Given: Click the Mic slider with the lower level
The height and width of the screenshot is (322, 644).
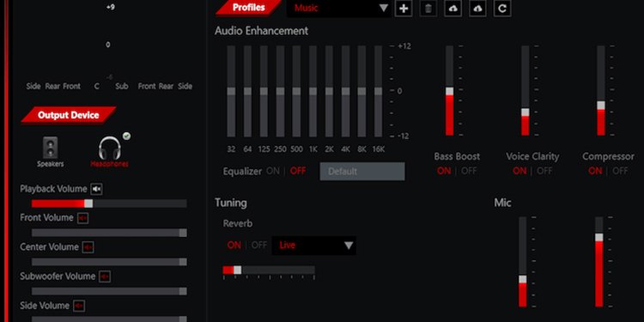Looking at the screenshot, I should pos(523,262).
